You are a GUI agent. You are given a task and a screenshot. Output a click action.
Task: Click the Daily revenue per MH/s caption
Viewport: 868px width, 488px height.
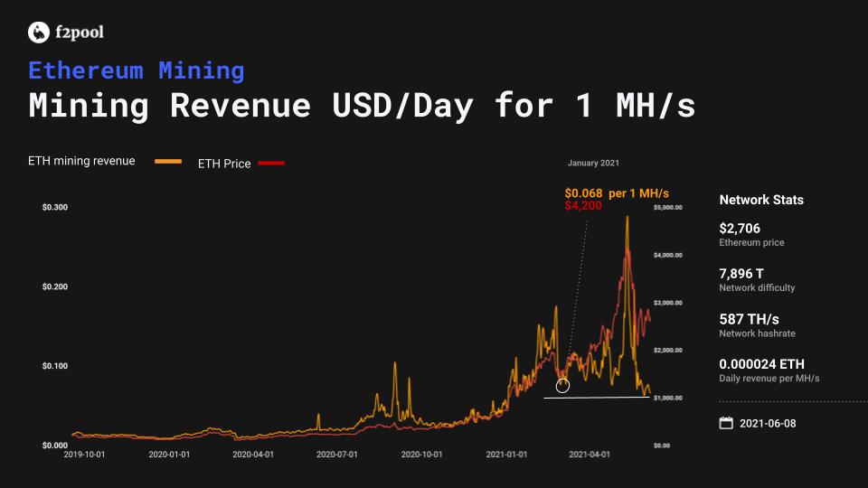click(769, 379)
